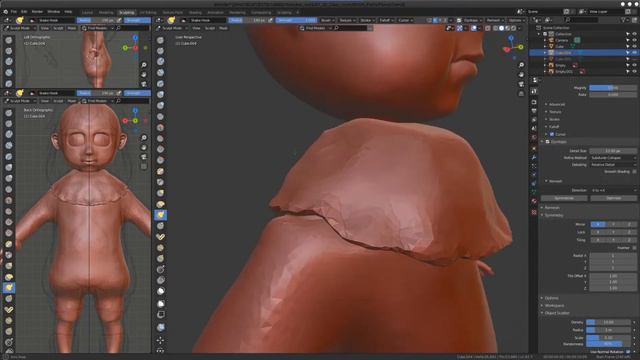Open the Refine Method dropdown

pos(613,158)
